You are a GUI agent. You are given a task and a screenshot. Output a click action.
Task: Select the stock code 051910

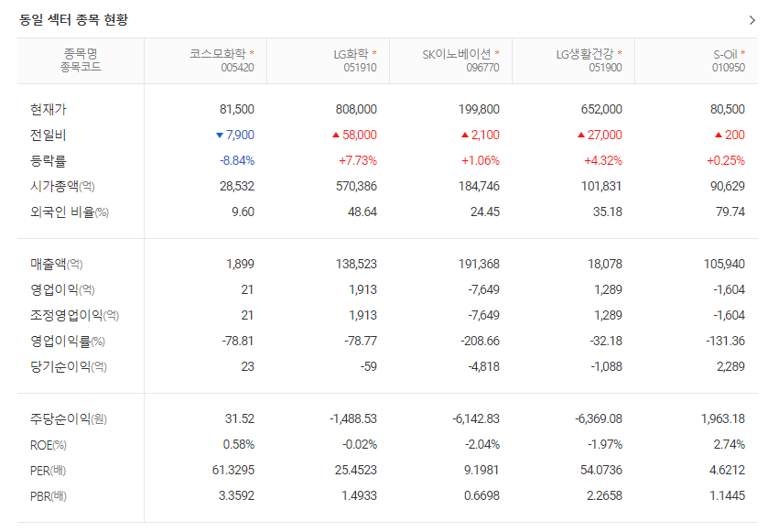[360, 68]
